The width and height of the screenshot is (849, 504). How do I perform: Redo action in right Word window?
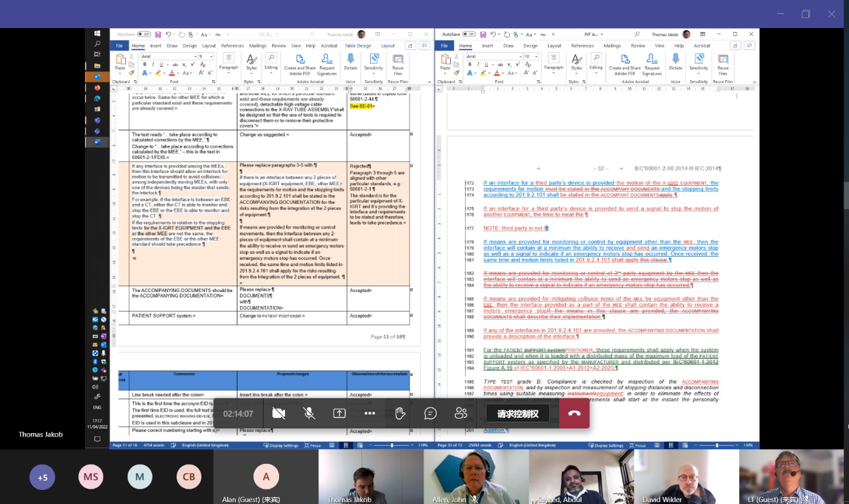point(507,34)
